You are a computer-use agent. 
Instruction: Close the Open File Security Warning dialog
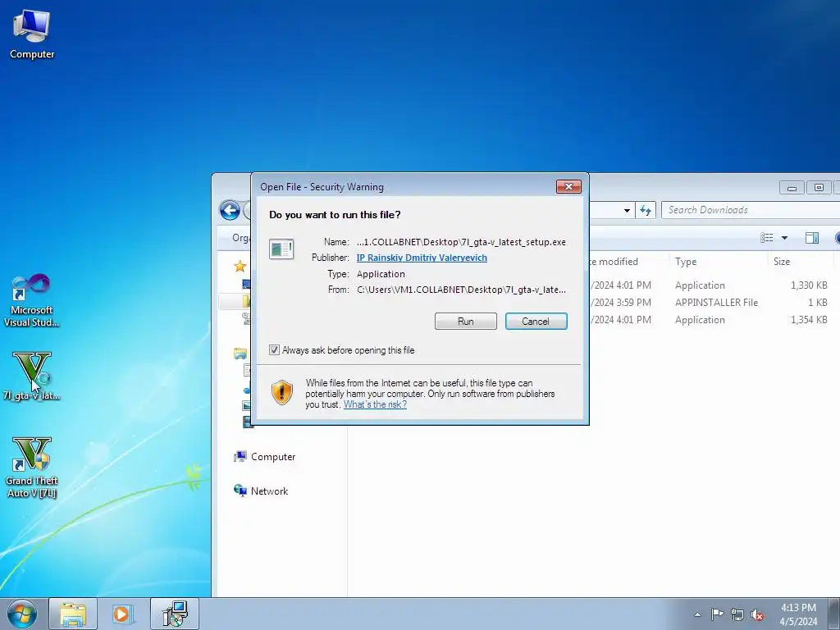tap(568, 186)
